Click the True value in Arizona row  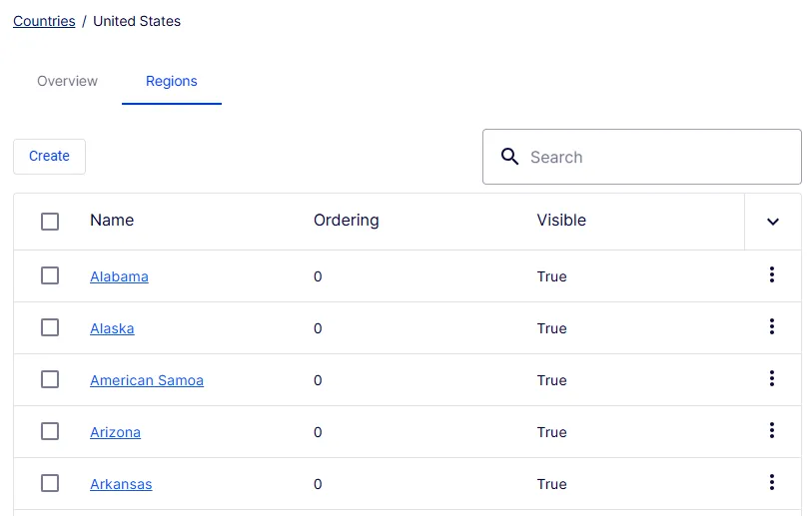(x=551, y=431)
